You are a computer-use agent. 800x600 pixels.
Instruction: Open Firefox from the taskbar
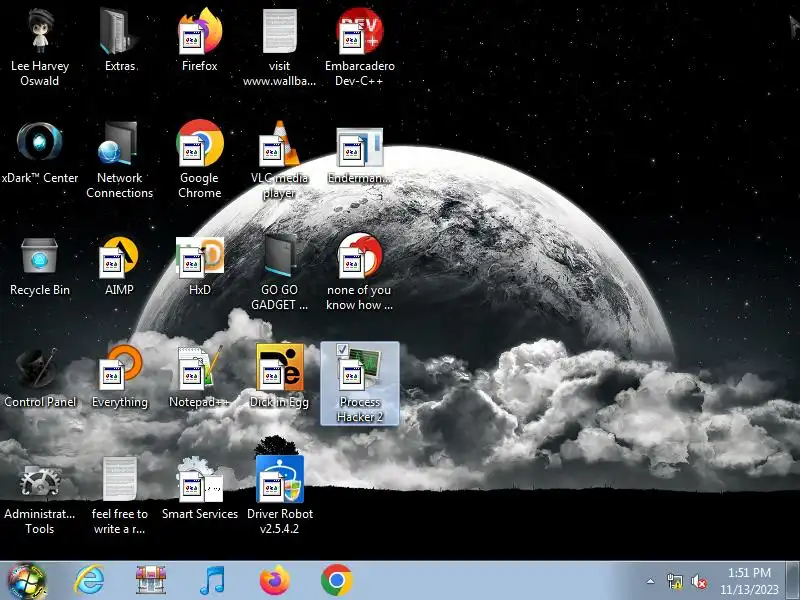(274, 580)
